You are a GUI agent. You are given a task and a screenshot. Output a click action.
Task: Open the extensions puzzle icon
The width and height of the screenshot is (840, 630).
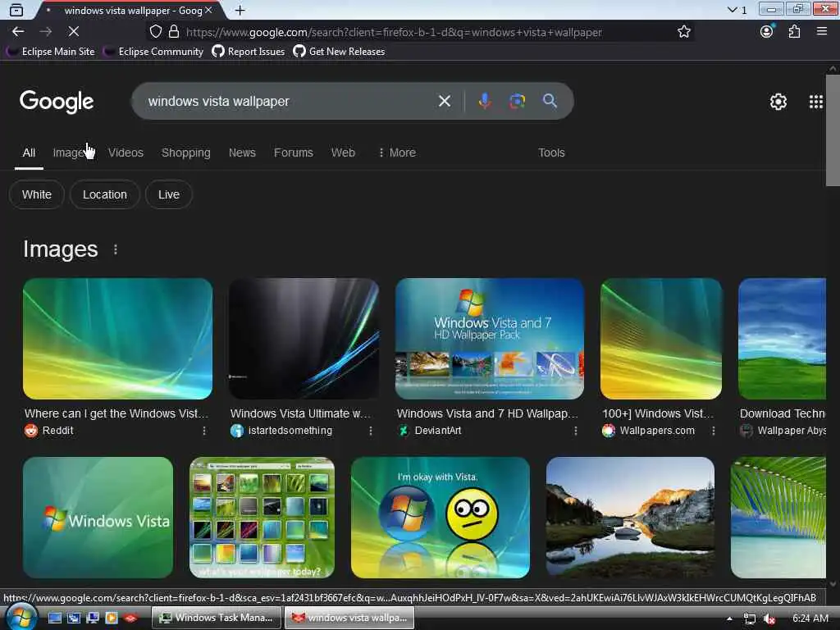pyautogui.click(x=794, y=32)
